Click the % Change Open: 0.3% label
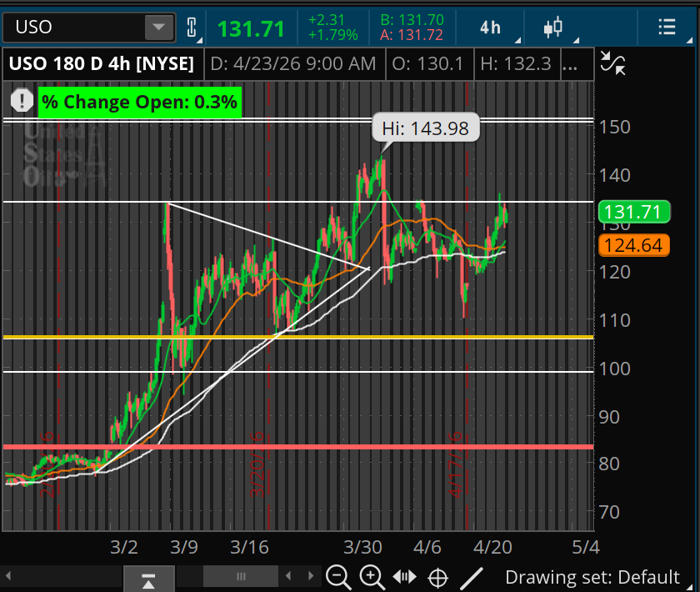The image size is (700, 592). click(x=140, y=103)
